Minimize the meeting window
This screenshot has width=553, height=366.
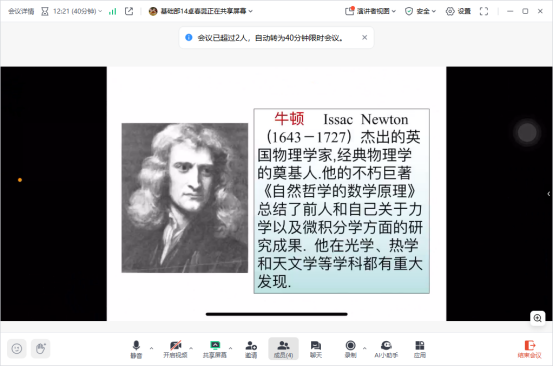pos(510,11)
